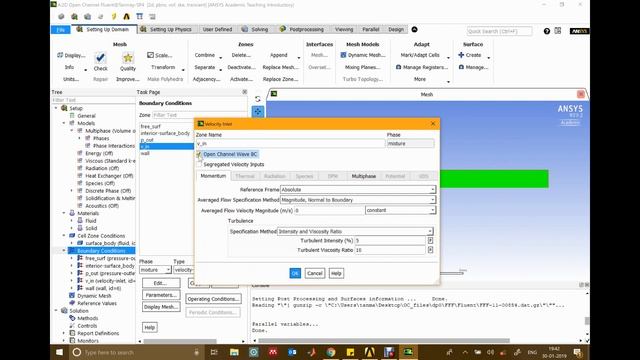
Task: Open the Postprocessing ribbon tab
Action: (x=302, y=29)
